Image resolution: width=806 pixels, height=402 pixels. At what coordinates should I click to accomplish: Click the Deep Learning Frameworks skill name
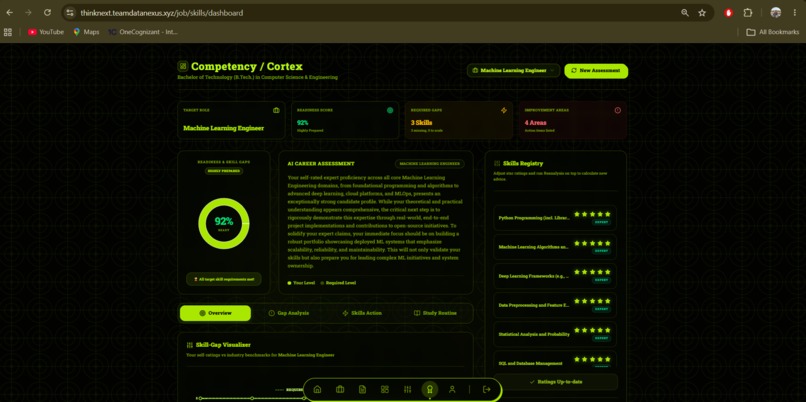tap(534, 276)
